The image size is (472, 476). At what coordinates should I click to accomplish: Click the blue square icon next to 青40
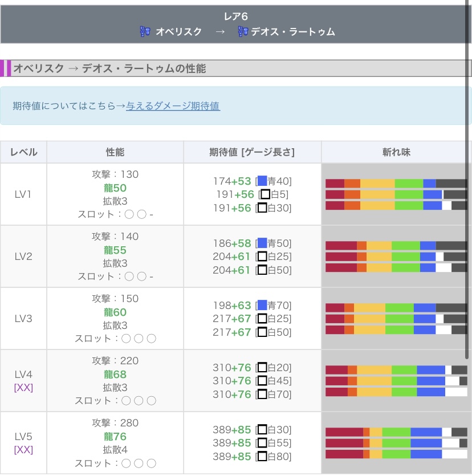pyautogui.click(x=262, y=181)
